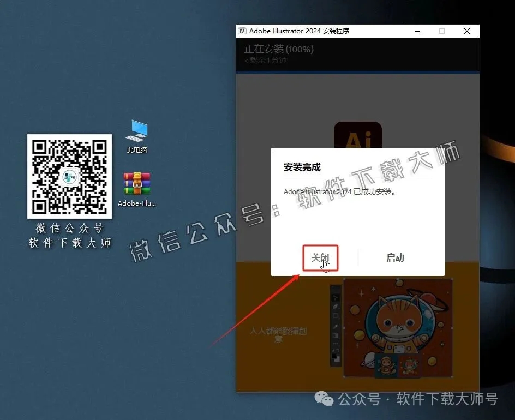Click the ellipsis icon for more toolbar tools

click(x=335, y=343)
